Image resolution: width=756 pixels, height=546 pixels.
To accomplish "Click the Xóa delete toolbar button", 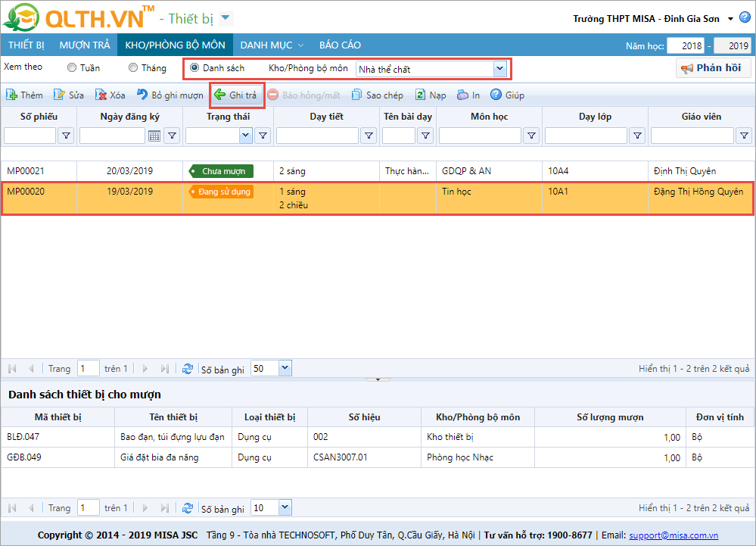I will click(x=110, y=95).
